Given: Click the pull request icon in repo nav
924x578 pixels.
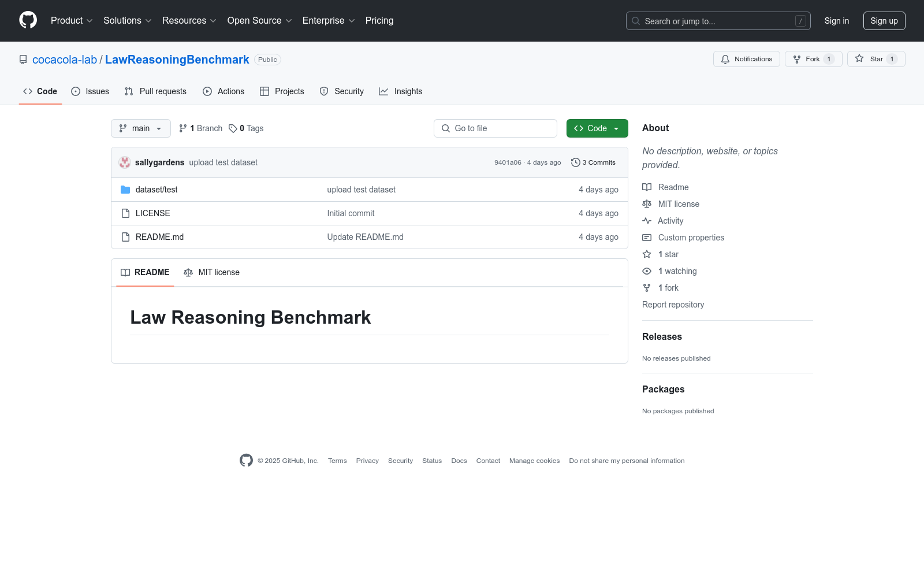Looking at the screenshot, I should tap(129, 91).
